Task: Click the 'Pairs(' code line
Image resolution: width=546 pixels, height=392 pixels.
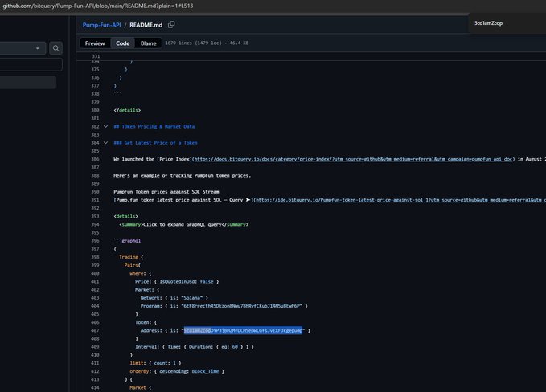Action: tap(133, 265)
